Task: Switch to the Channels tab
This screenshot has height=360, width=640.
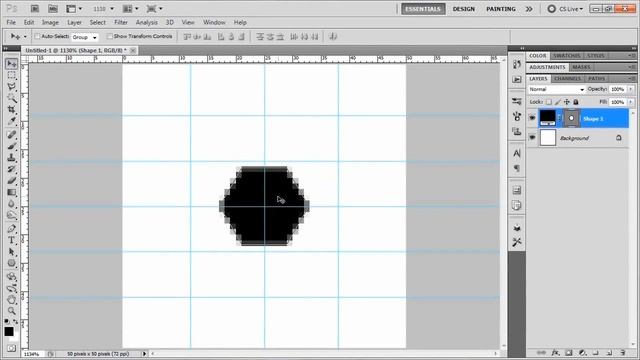Action: [x=567, y=78]
